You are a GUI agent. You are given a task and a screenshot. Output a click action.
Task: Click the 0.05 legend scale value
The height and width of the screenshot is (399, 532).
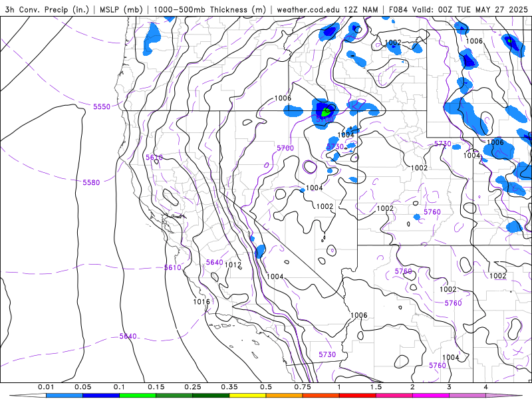click(x=82, y=387)
